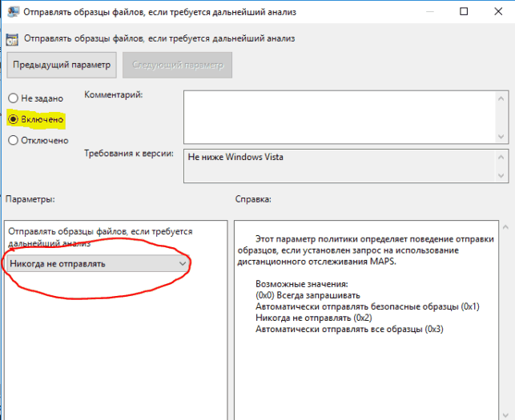
Task: Click the 'Требования к версии:' label
Action: pos(129,154)
